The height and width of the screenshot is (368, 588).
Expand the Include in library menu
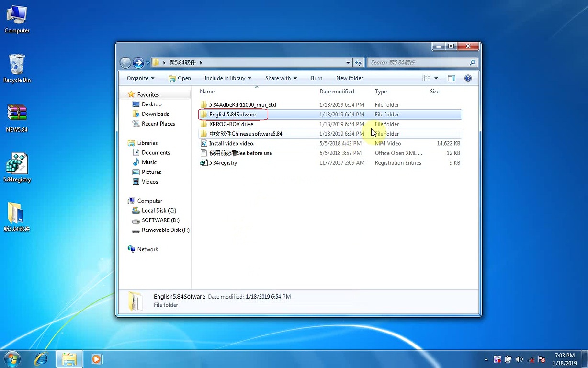coord(228,78)
